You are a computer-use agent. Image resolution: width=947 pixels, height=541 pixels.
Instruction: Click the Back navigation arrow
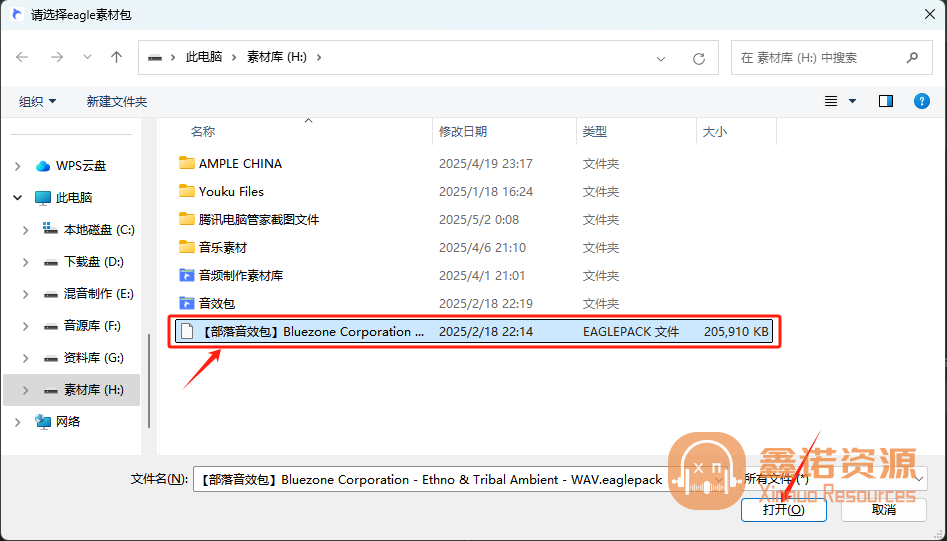coord(22,58)
